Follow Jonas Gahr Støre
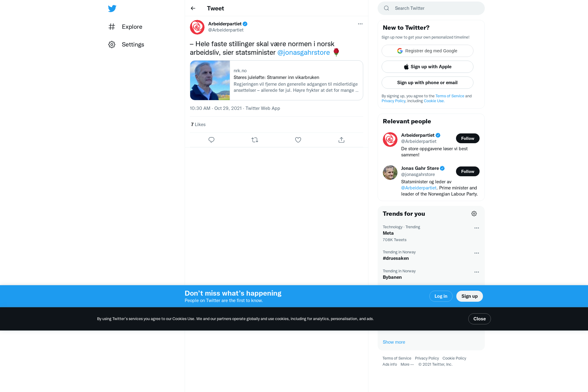Viewport: 588px width, 392px height. (x=468, y=171)
